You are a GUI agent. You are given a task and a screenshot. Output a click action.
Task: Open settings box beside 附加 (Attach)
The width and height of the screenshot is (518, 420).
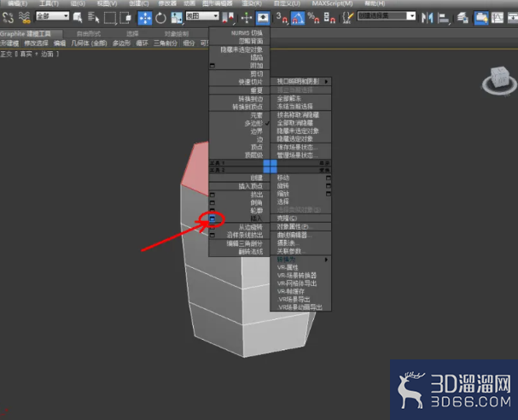pyautogui.click(x=212, y=66)
